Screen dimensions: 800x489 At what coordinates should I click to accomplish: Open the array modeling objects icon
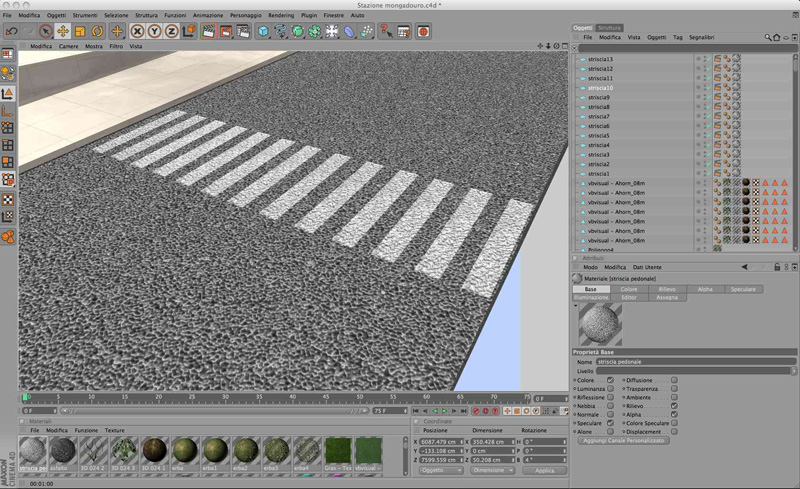tap(315, 32)
